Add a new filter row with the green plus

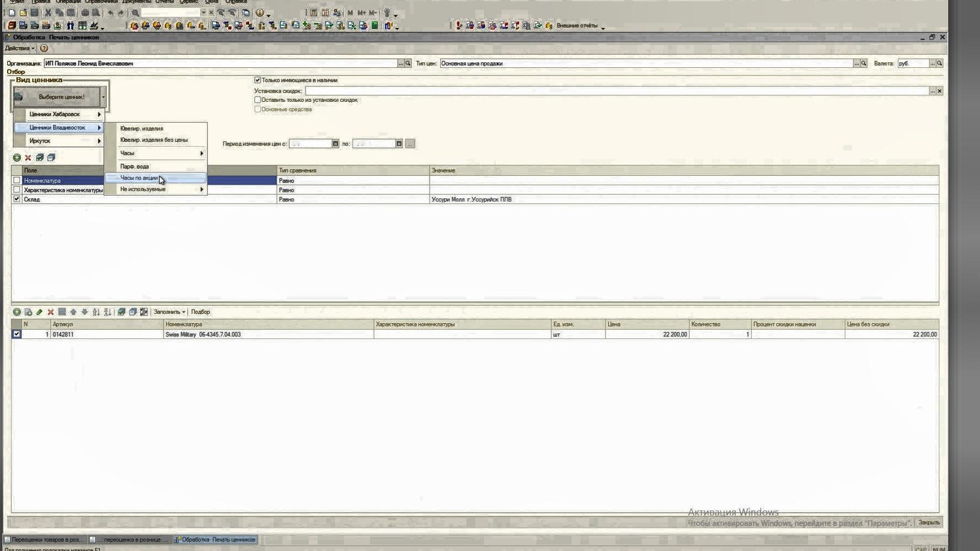17,158
